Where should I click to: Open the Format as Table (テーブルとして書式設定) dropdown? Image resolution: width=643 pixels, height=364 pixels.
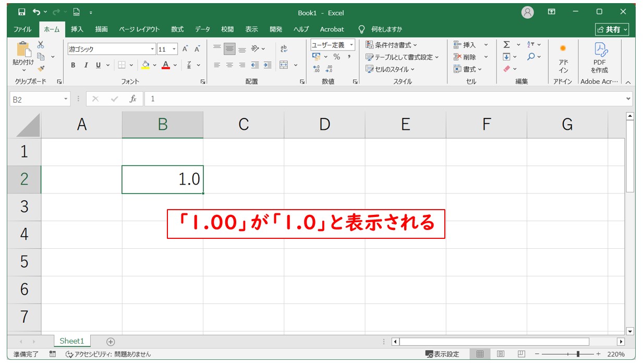pyautogui.click(x=402, y=57)
